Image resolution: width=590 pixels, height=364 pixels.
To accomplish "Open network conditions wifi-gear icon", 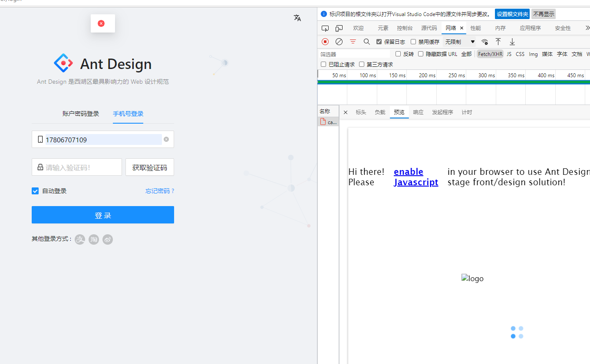I will click(485, 42).
